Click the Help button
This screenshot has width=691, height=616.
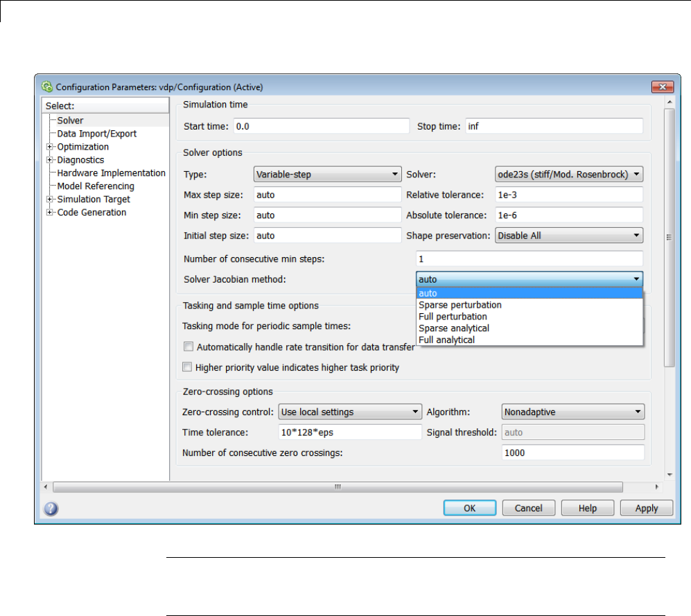(588, 508)
